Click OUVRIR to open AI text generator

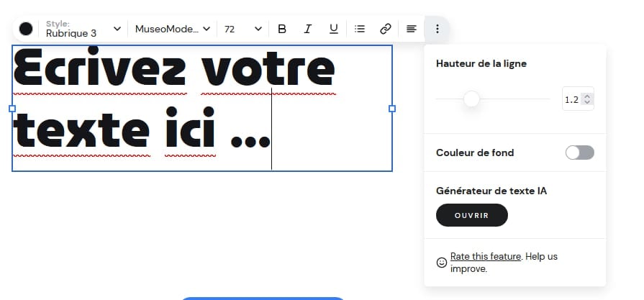(x=472, y=215)
